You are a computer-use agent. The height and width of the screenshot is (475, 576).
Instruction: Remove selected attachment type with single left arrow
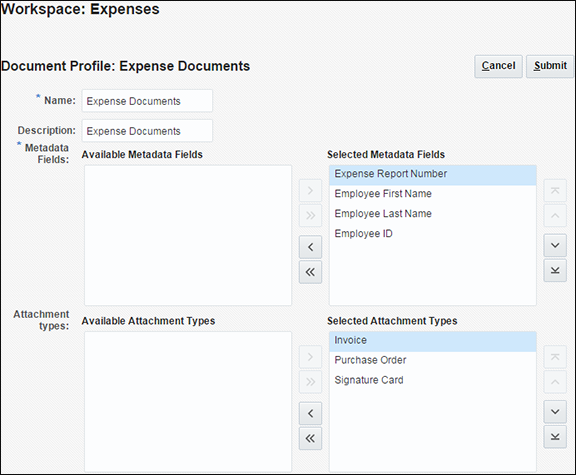coord(310,414)
